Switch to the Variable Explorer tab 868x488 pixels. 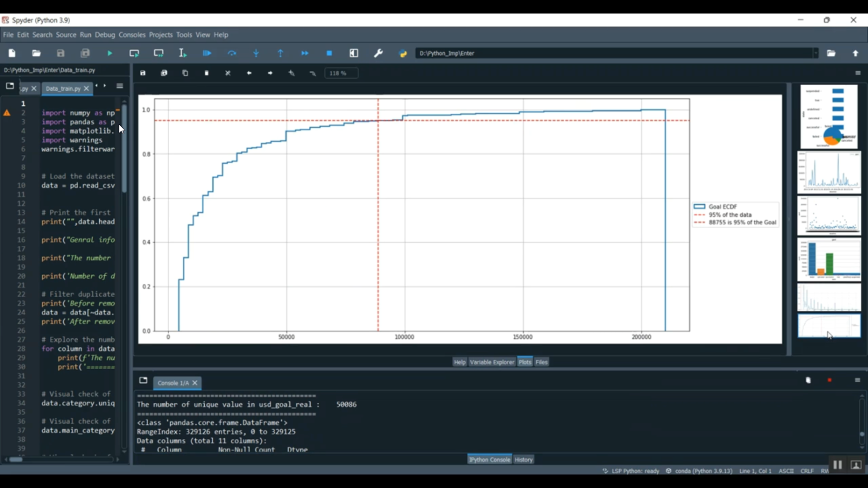[x=492, y=362]
